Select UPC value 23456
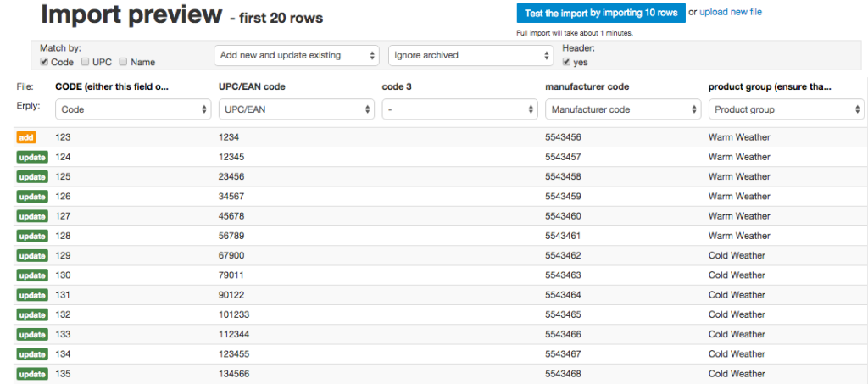The image size is (868, 384). [231, 176]
